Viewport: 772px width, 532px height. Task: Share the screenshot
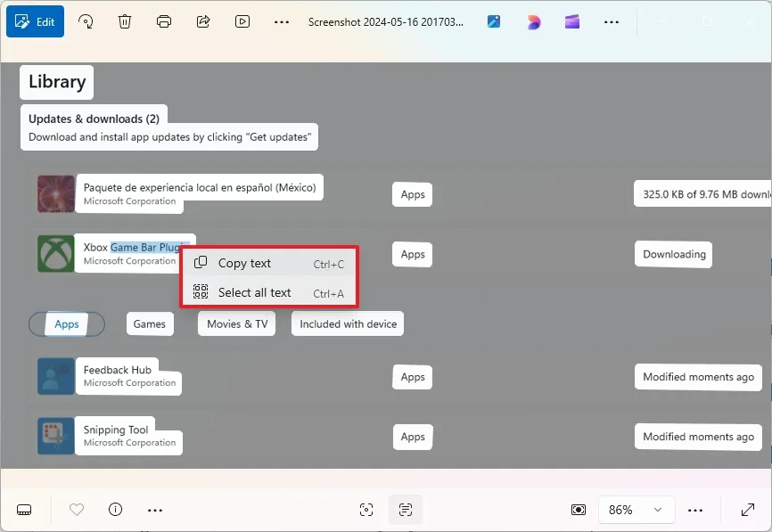[x=203, y=21]
